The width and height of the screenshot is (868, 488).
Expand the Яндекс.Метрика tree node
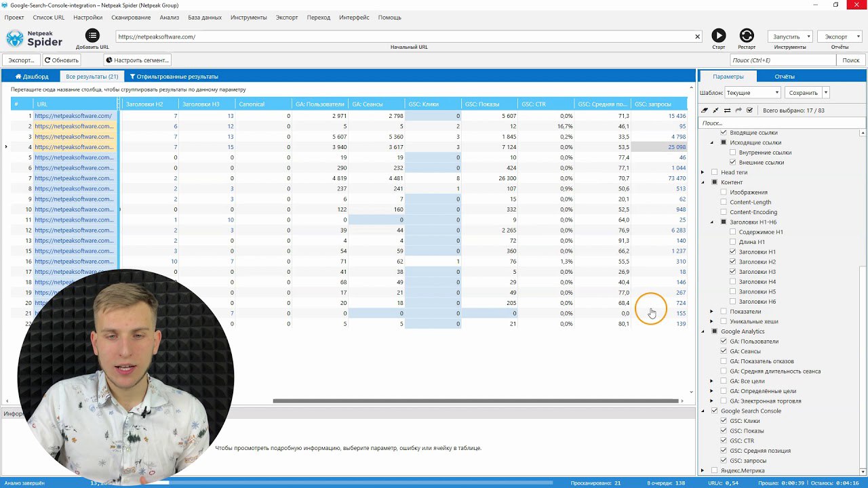click(703, 470)
